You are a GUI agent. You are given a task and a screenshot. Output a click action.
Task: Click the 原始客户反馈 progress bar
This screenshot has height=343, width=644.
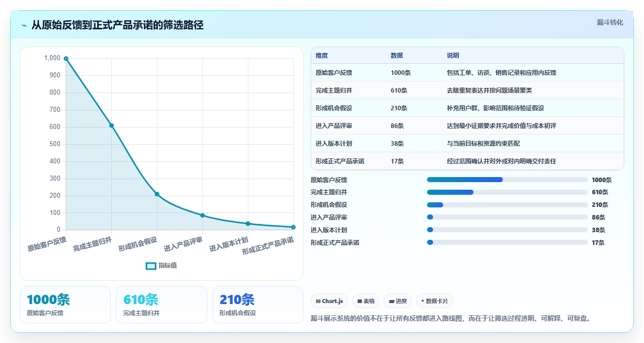(507, 180)
